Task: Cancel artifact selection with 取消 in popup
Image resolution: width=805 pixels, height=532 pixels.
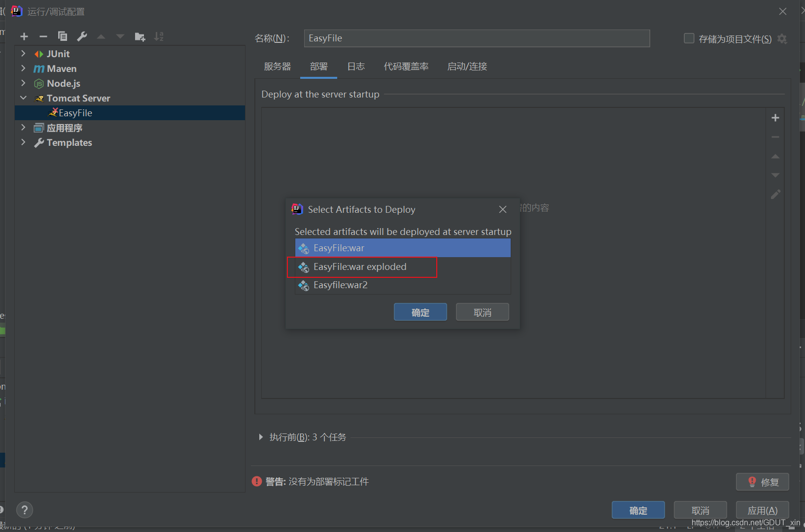Action: click(x=483, y=312)
